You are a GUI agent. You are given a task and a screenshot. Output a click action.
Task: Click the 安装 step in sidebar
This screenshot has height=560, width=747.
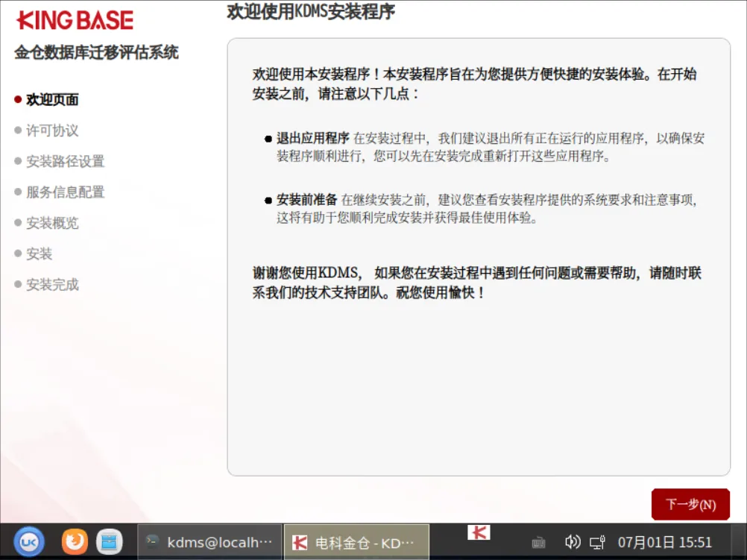pyautogui.click(x=39, y=254)
